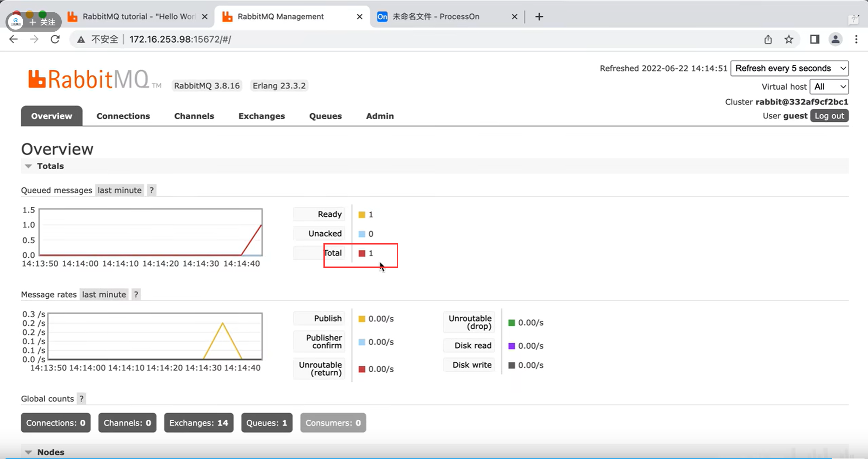This screenshot has height=459, width=868.
Task: Click the browser back arrow
Action: click(14, 39)
